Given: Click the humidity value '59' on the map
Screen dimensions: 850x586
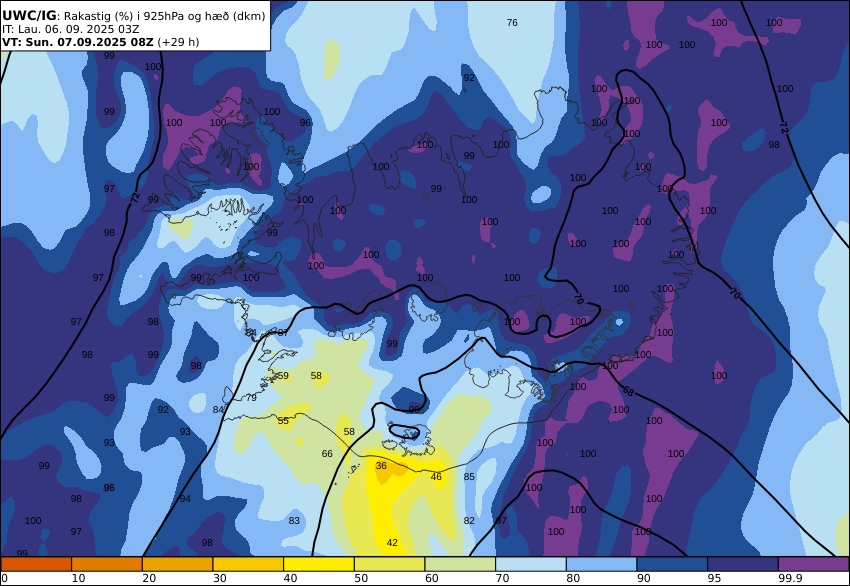Looking at the screenshot, I should (283, 376).
